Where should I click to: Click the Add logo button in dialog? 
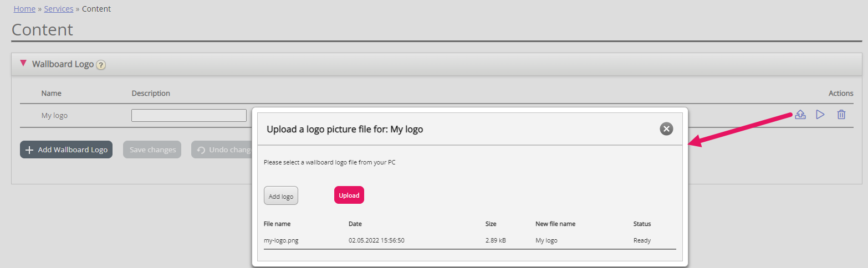coord(281,196)
